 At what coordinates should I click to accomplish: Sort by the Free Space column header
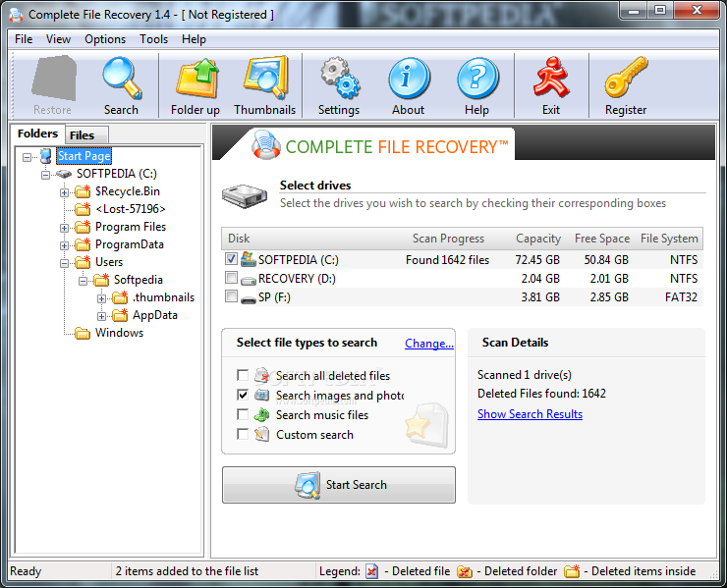[x=602, y=239]
